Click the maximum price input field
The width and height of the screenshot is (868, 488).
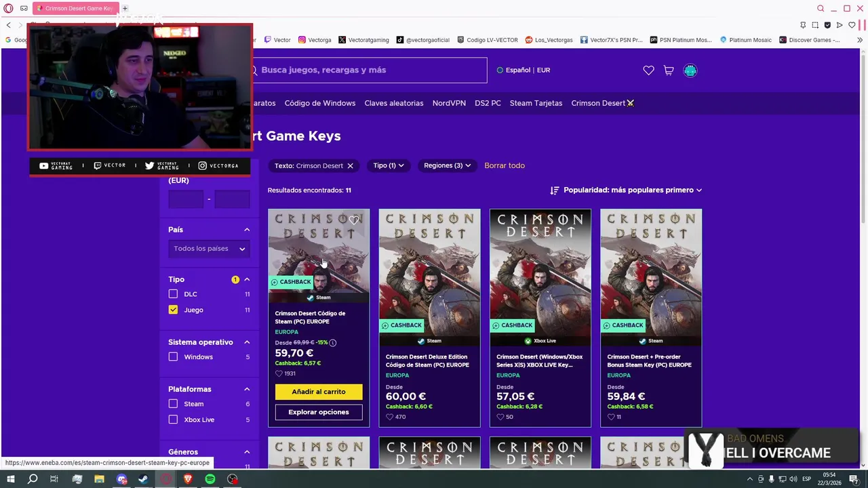232,199
